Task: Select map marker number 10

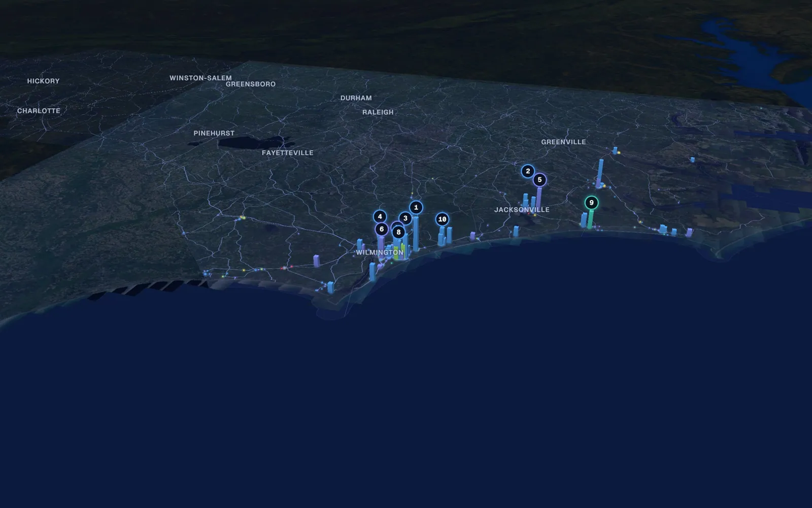Action: [x=442, y=219]
